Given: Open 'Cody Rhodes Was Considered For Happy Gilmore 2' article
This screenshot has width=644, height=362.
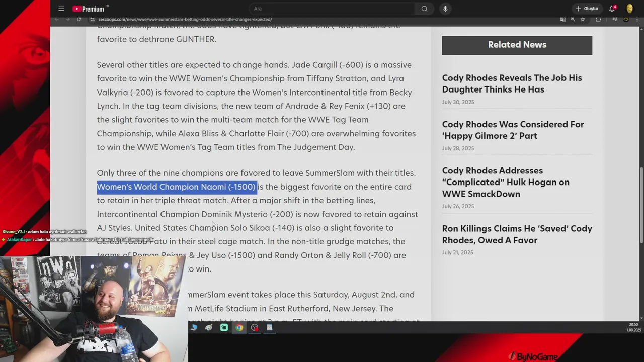Looking at the screenshot, I should [x=513, y=130].
